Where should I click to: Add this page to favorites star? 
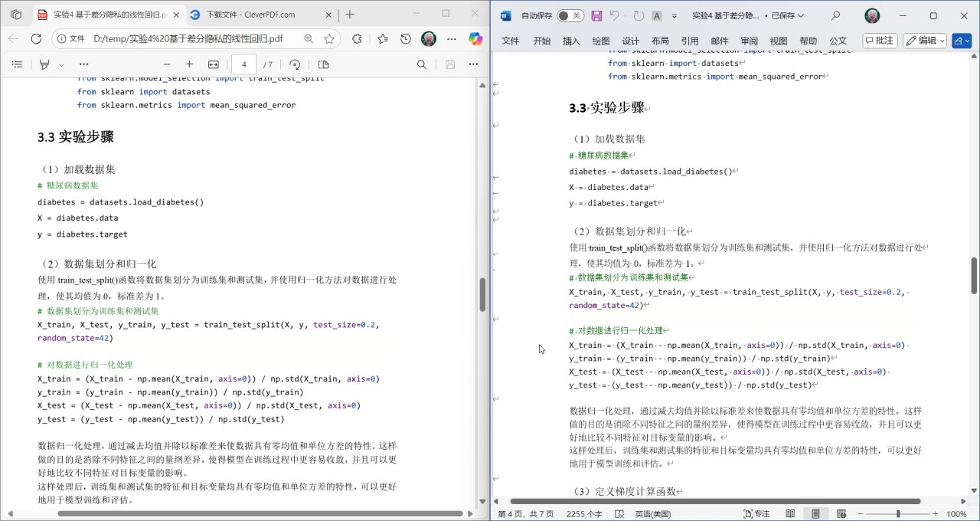[x=329, y=38]
